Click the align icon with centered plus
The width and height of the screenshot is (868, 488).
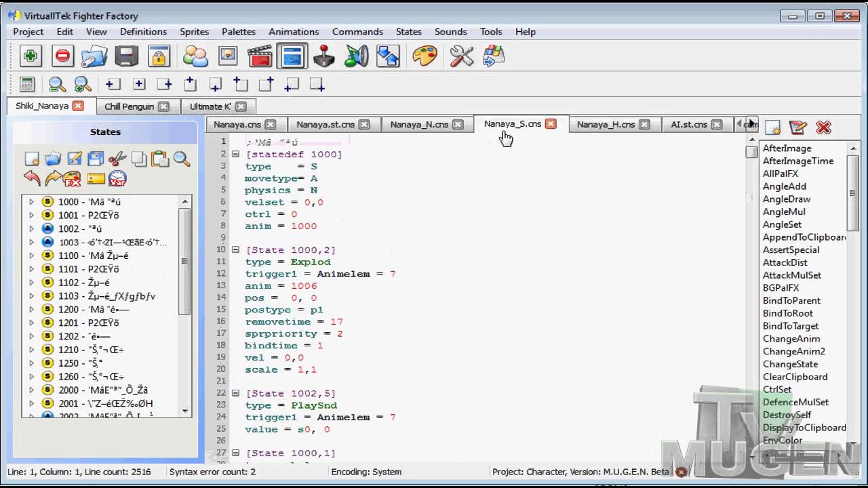pos(139,84)
